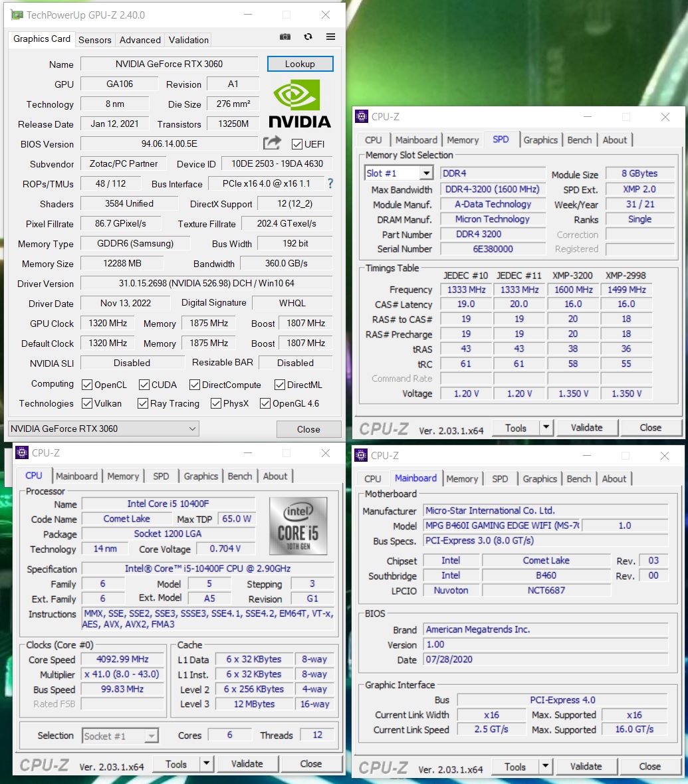Click the Specification field i5-10400F
Screen dimensions: 688x784
(x=207, y=569)
